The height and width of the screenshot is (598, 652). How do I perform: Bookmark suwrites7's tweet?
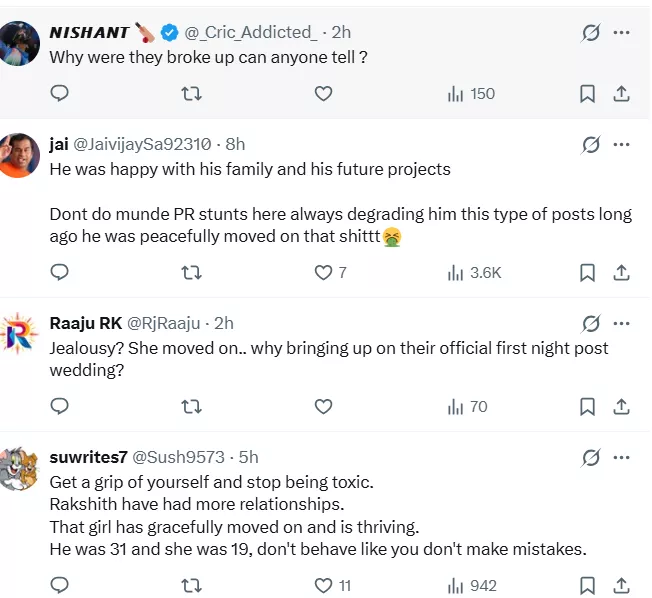pos(588,585)
